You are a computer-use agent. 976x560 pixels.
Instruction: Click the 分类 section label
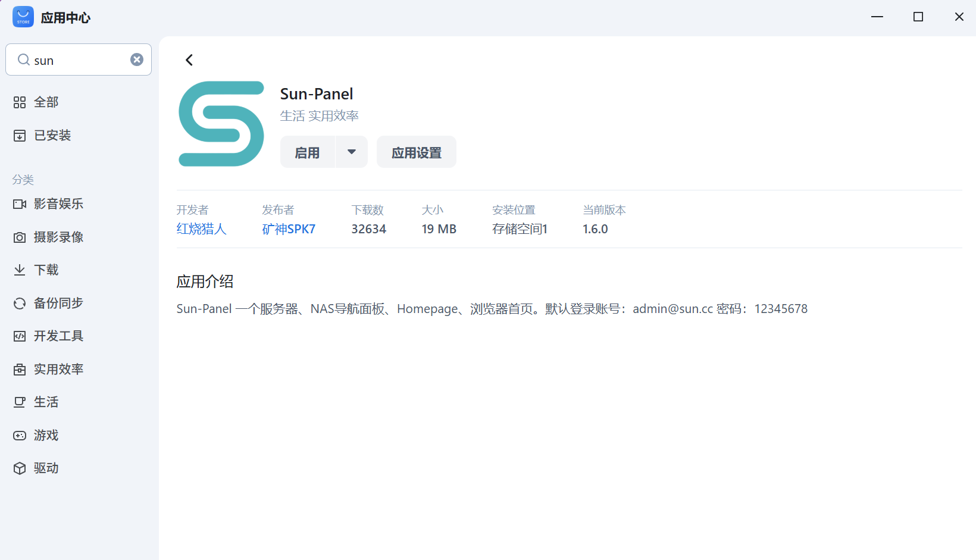[23, 180]
